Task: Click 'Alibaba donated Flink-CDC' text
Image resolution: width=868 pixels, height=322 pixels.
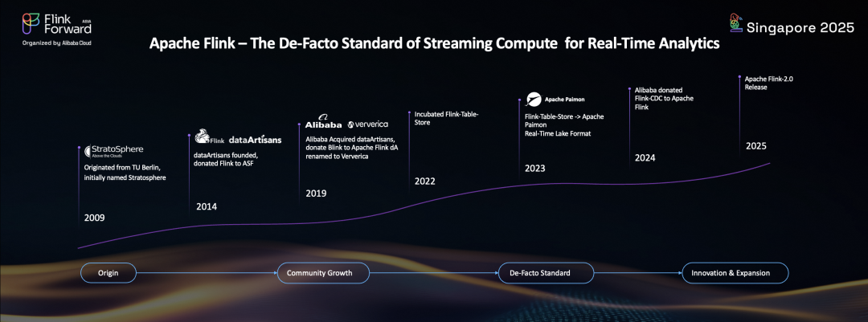Action: (664, 99)
